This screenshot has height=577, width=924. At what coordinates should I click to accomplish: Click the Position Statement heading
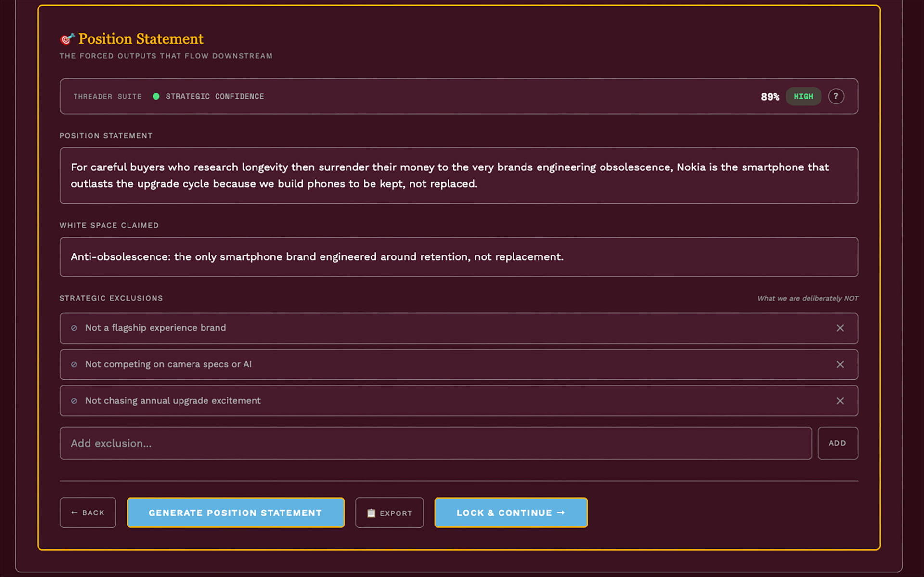141,38
